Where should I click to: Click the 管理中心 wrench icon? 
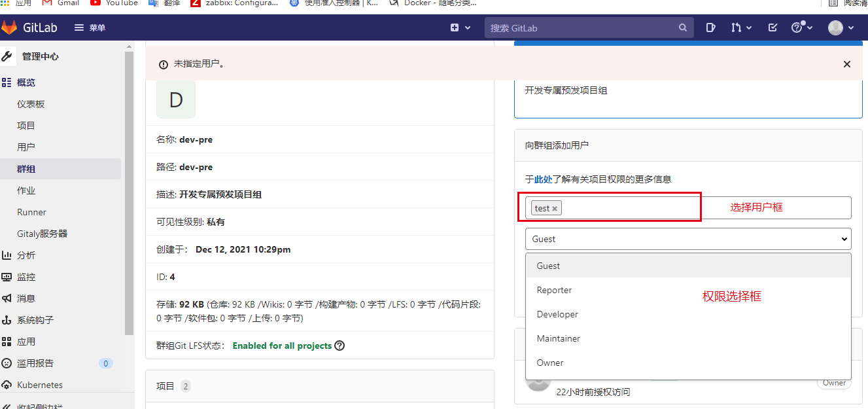[7, 56]
